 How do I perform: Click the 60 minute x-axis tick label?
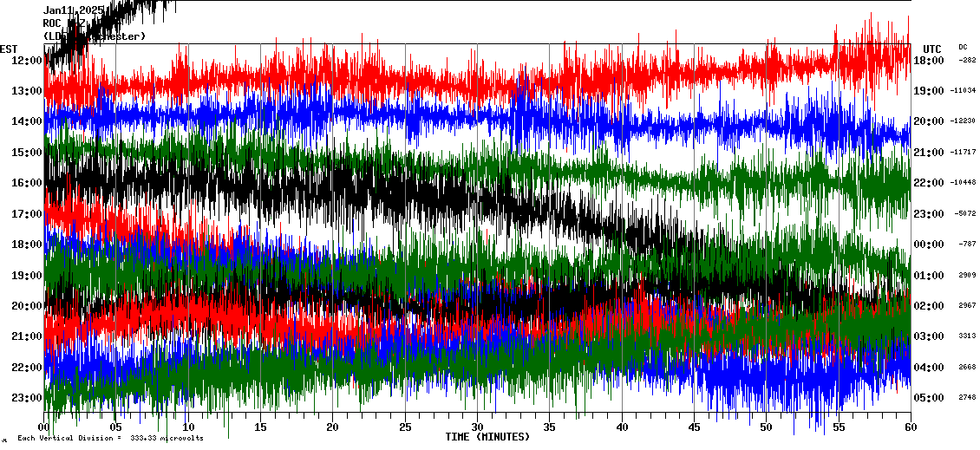click(x=910, y=427)
